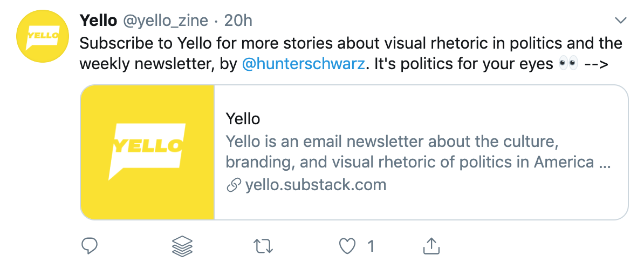Open the @yello_zine handle
This screenshot has width=644, height=268.
point(166,21)
